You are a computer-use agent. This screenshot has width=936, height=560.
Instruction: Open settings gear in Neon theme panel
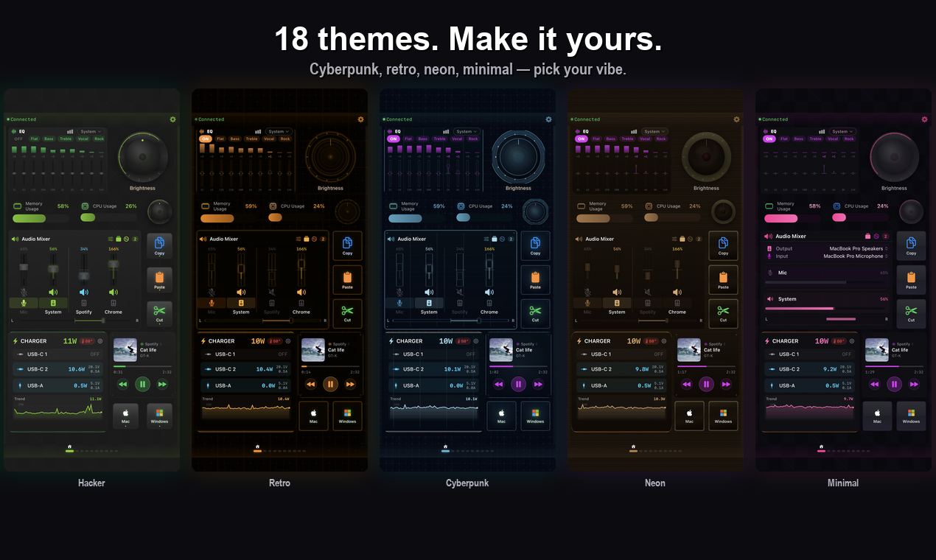(x=736, y=119)
